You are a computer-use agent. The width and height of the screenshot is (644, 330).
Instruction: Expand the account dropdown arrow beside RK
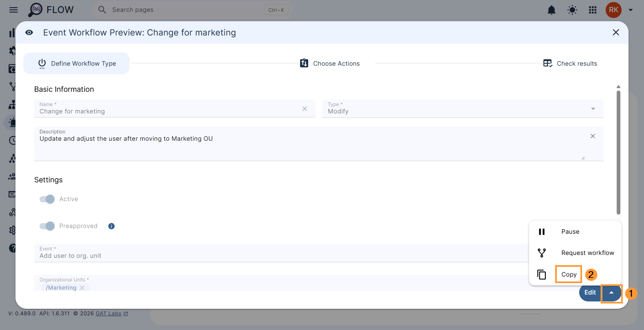(x=631, y=10)
